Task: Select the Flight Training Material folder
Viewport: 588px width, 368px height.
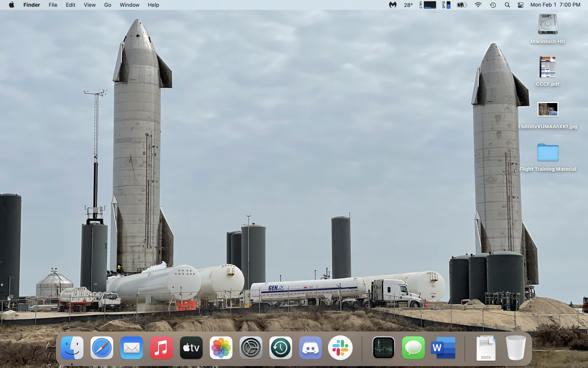Action: pos(547,152)
